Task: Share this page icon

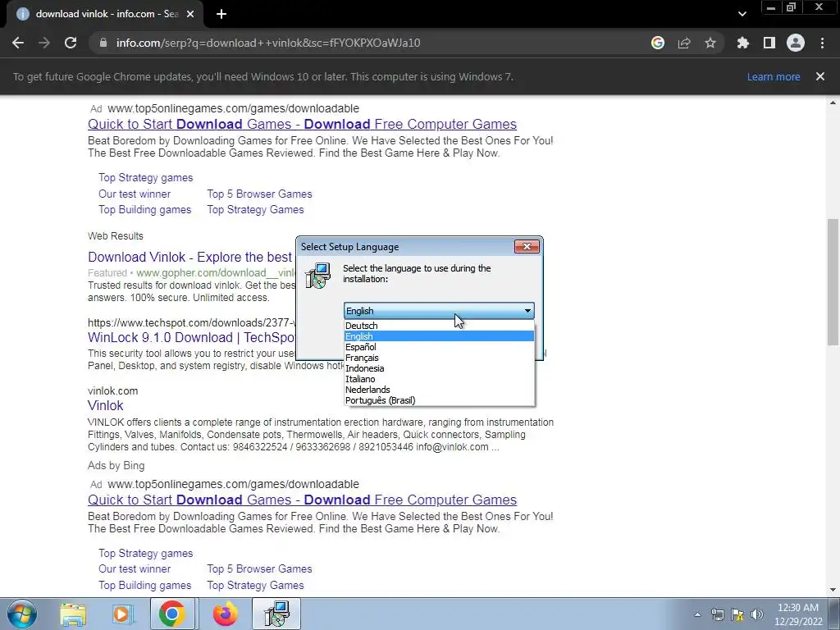Action: click(x=684, y=43)
